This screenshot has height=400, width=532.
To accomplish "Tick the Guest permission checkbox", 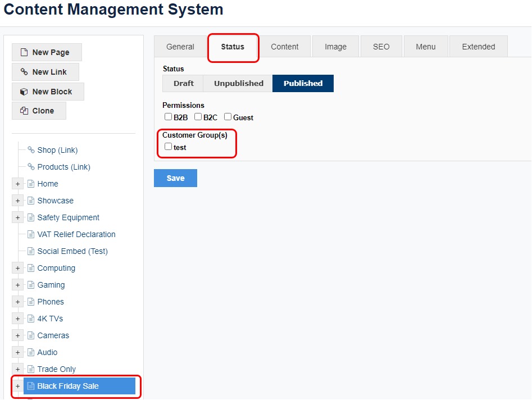I will (x=228, y=117).
